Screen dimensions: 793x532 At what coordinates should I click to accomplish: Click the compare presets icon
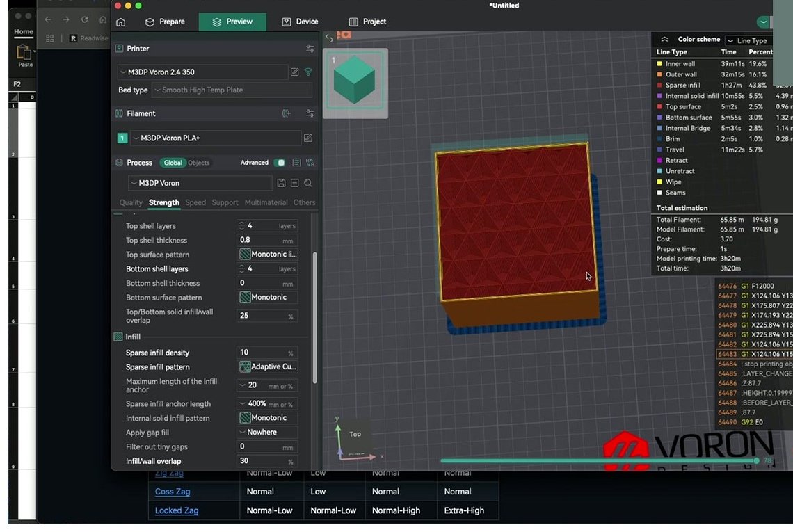coord(310,162)
